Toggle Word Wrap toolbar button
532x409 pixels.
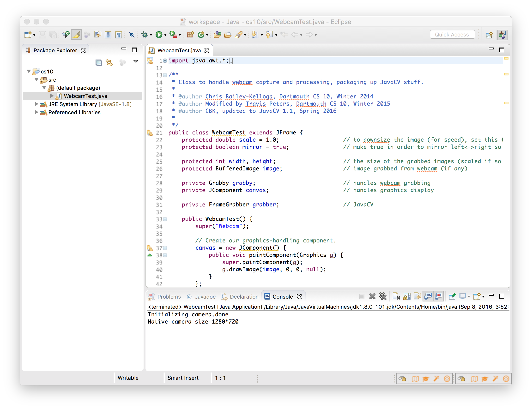pyautogui.click(x=97, y=35)
